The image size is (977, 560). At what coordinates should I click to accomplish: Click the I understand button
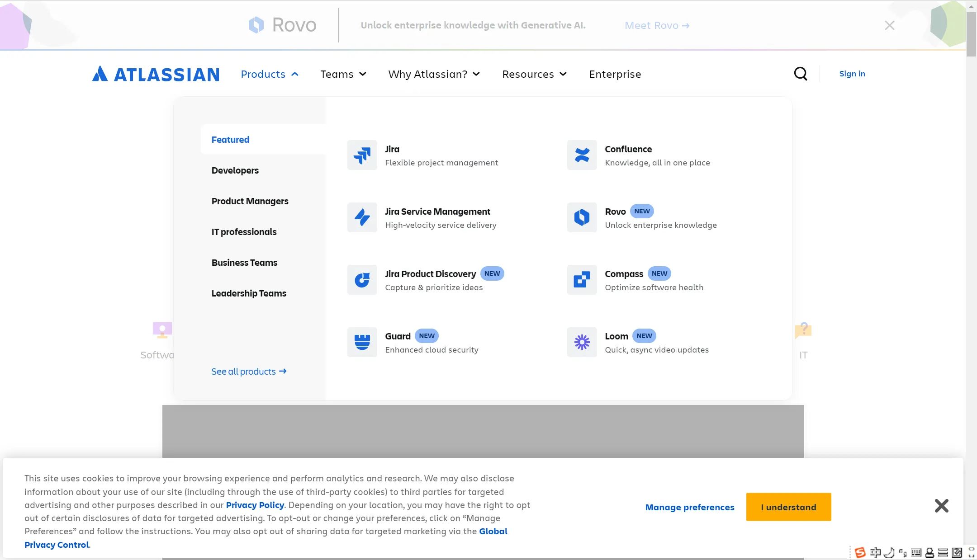pyautogui.click(x=788, y=507)
